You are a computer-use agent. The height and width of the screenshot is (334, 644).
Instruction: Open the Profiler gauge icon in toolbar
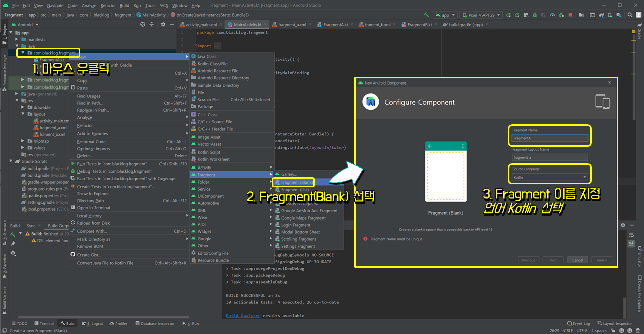point(552,15)
